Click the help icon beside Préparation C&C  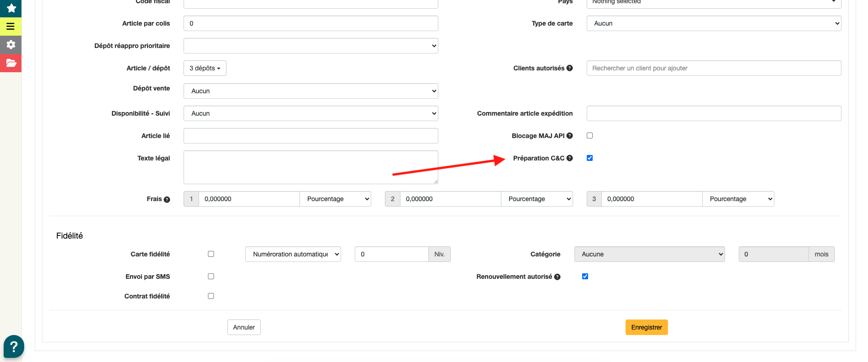coord(569,158)
